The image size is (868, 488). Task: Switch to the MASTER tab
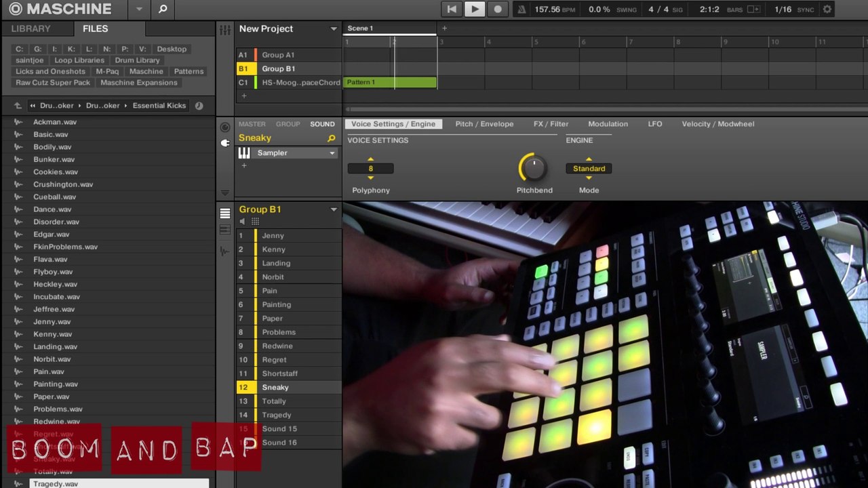click(x=252, y=124)
